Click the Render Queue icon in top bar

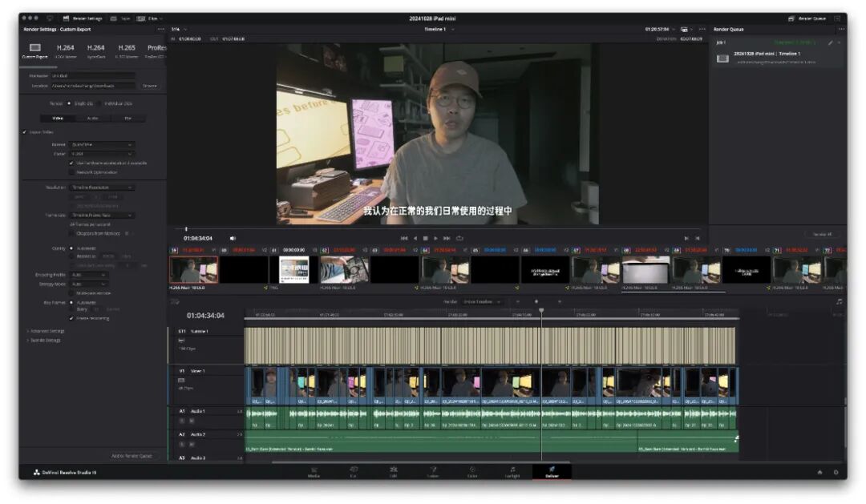(791, 18)
